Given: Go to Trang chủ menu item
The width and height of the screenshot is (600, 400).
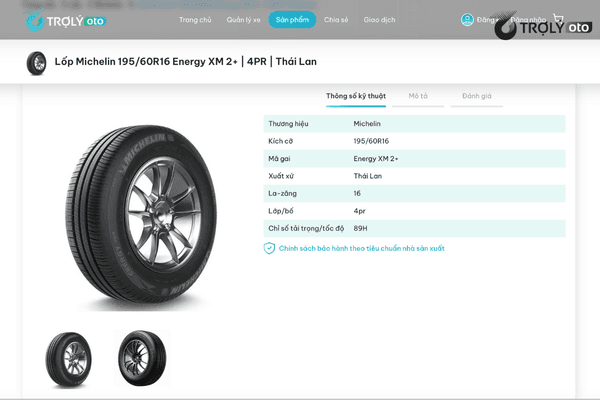Looking at the screenshot, I should point(195,20).
